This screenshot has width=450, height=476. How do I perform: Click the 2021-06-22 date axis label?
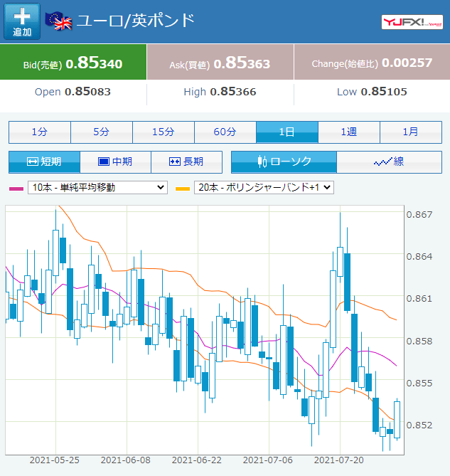point(197,460)
